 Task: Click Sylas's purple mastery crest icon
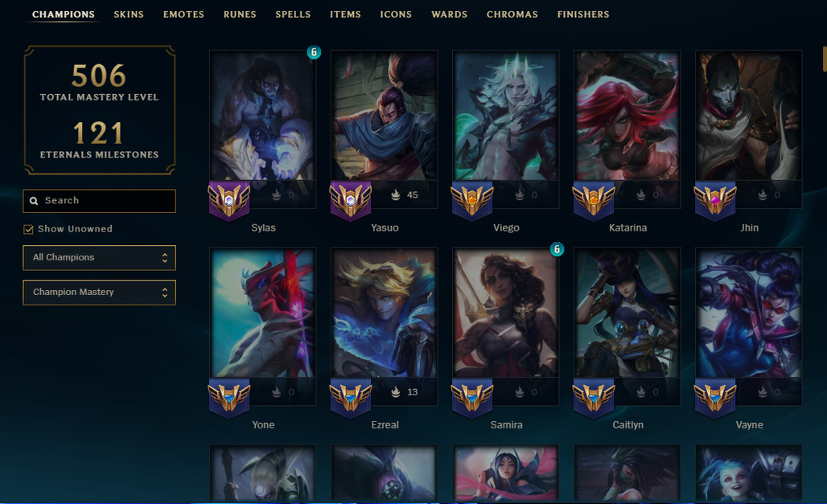click(229, 200)
